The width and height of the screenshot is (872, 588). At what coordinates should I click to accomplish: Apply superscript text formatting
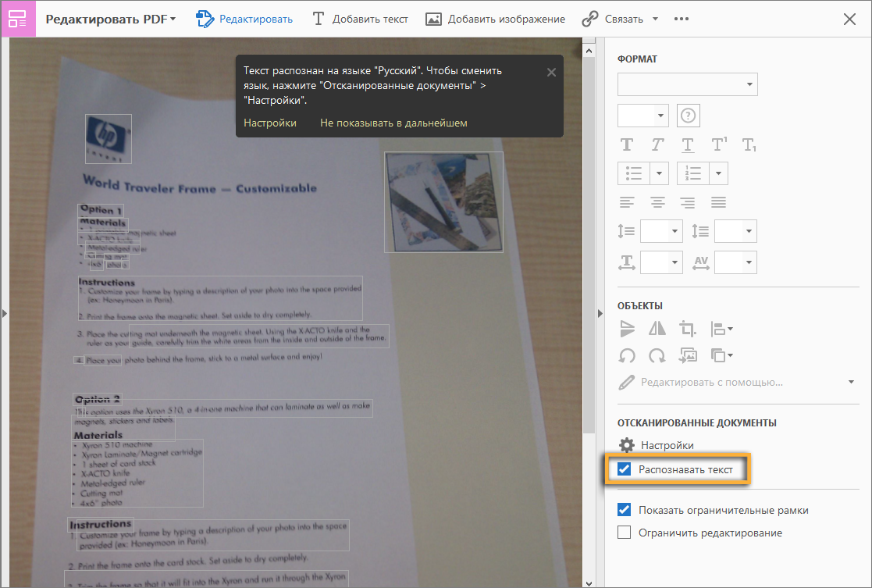(x=719, y=144)
